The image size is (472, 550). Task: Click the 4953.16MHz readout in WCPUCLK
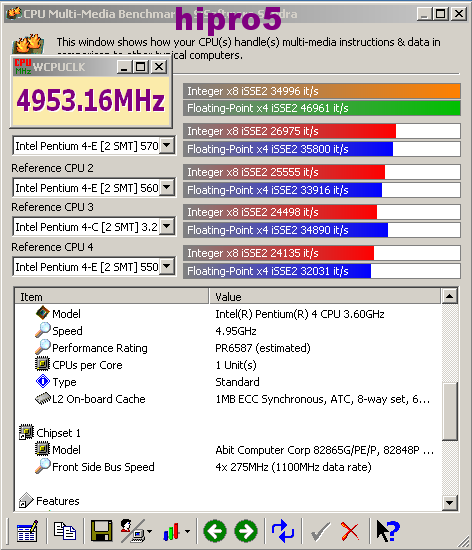90,100
